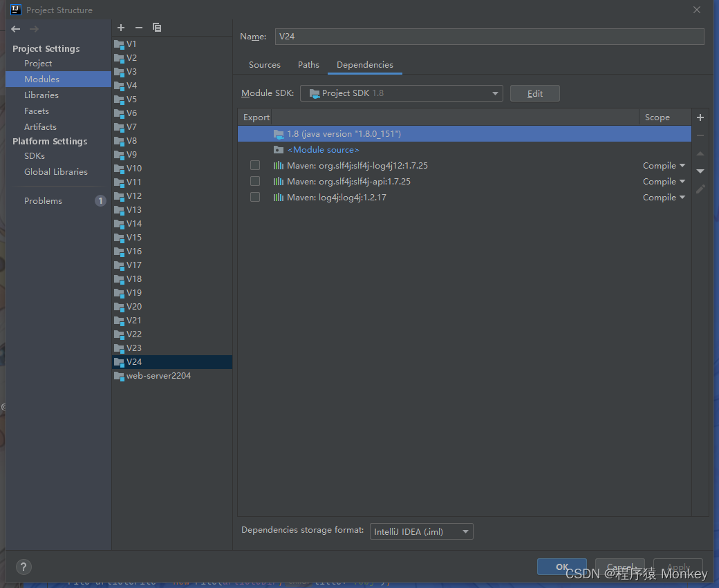Image resolution: width=719 pixels, height=588 pixels.
Task: Select module V21 in list
Action: click(172, 321)
